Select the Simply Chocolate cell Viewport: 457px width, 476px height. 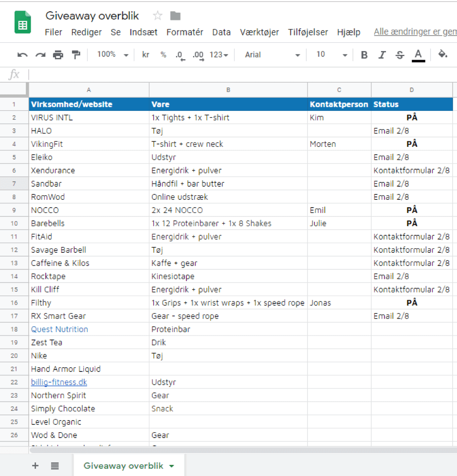click(x=89, y=408)
